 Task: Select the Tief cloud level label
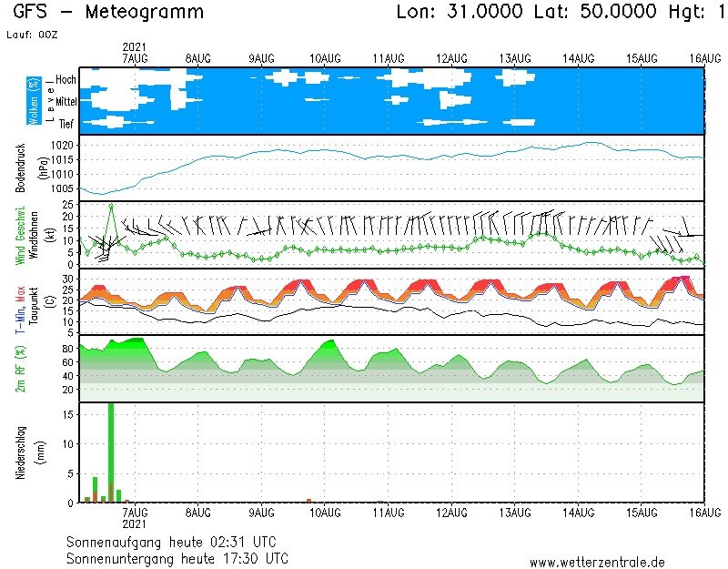66,121
